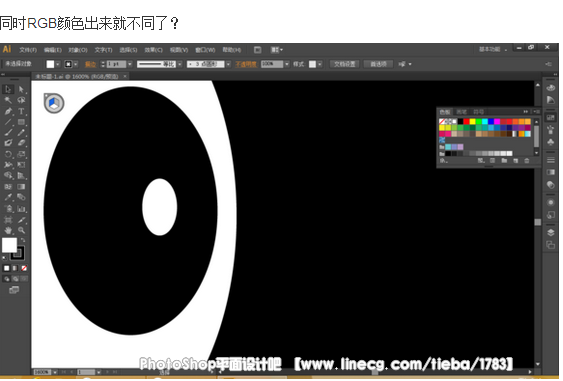Select the Gradient tool
This screenshot has width=563, height=381.
[21, 186]
